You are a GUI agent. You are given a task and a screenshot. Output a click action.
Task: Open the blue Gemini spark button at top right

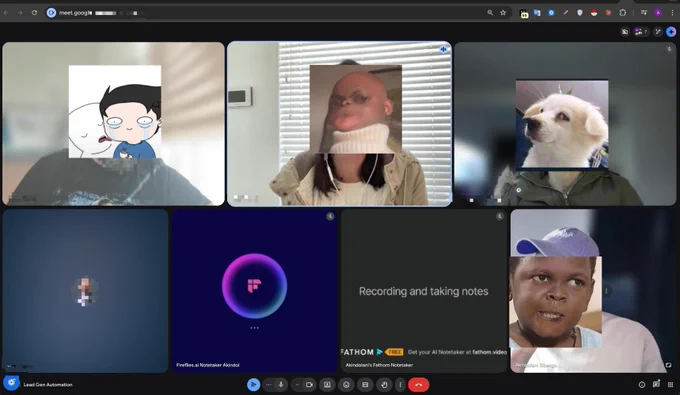(671, 32)
